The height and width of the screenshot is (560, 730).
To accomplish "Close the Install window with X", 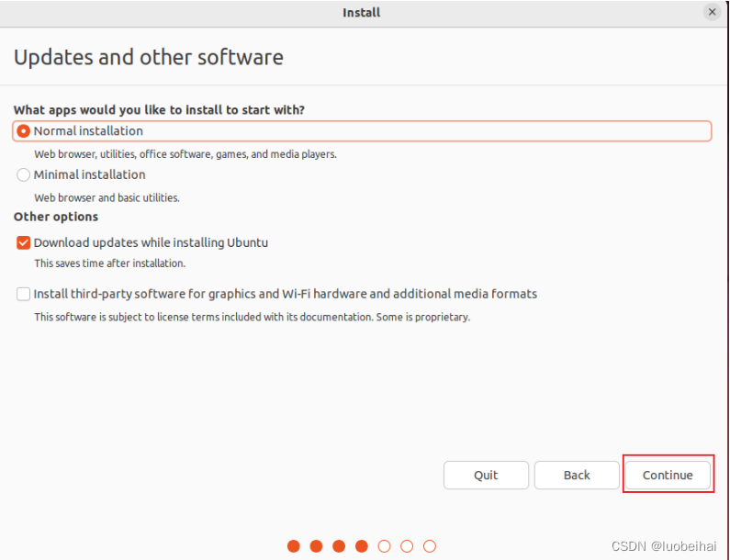I will [712, 12].
